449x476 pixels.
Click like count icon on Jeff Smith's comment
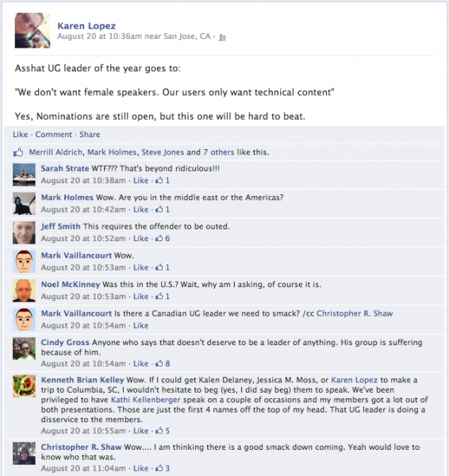pos(159,239)
